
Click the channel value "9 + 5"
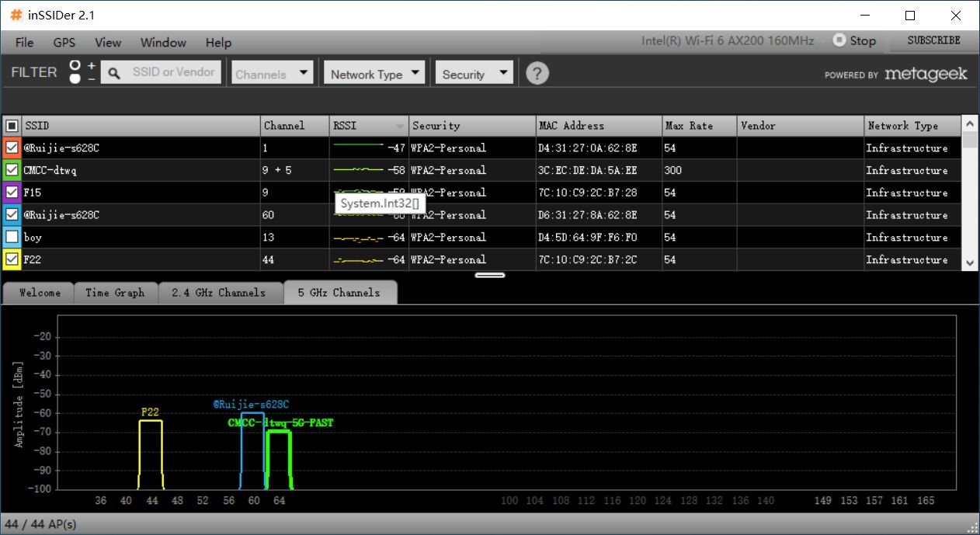pyautogui.click(x=277, y=171)
